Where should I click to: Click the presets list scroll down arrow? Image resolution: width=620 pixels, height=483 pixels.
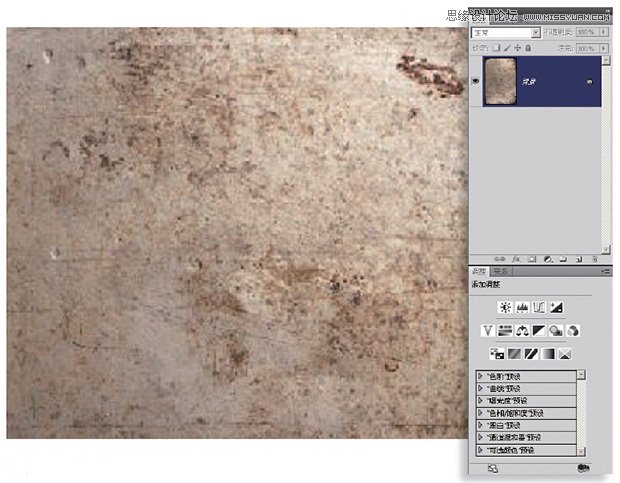581,451
